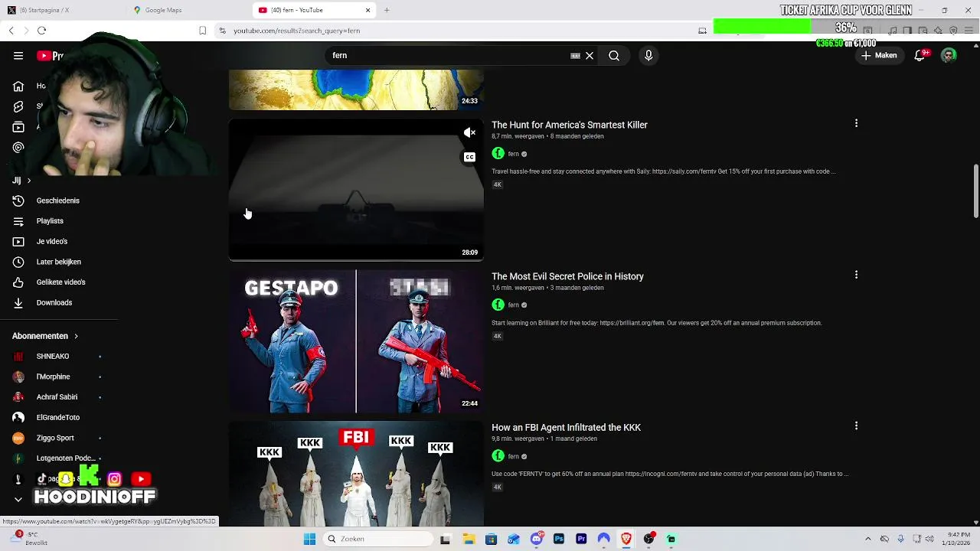Open Premiere Pro from the taskbar
980x551 pixels.
click(x=581, y=539)
